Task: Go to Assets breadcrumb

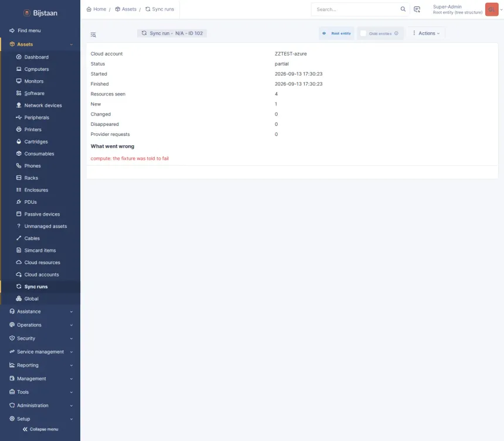Action: (x=126, y=9)
